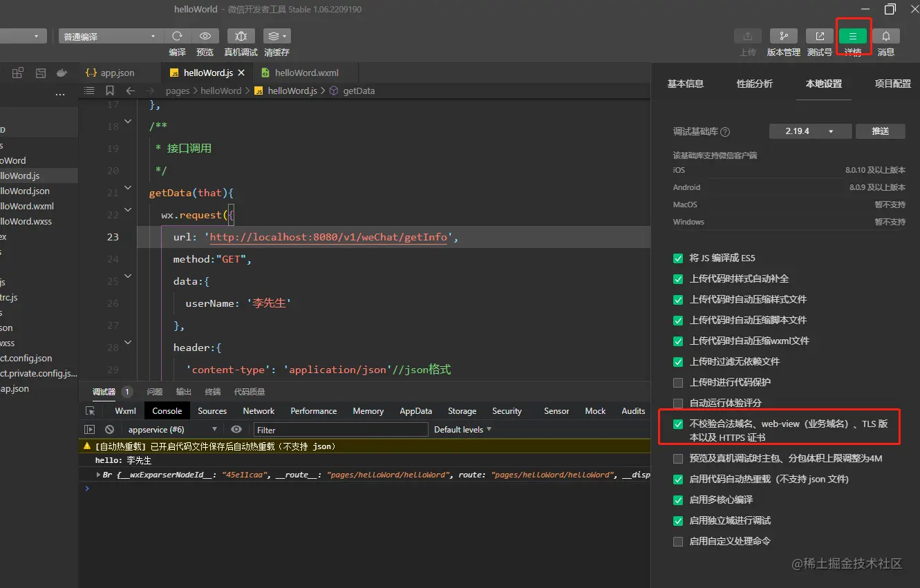Click the compile refresh icon

(177, 36)
